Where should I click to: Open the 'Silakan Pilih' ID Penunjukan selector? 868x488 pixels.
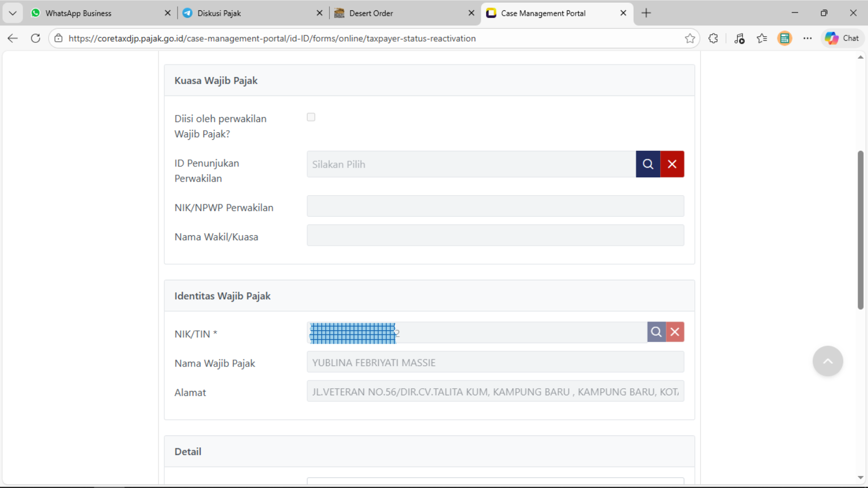pyautogui.click(x=471, y=164)
